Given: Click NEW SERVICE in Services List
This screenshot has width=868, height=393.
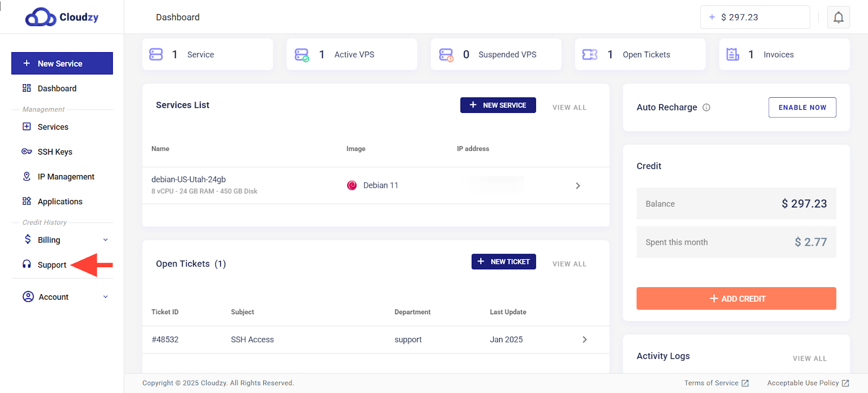Looking at the screenshot, I should 498,105.
